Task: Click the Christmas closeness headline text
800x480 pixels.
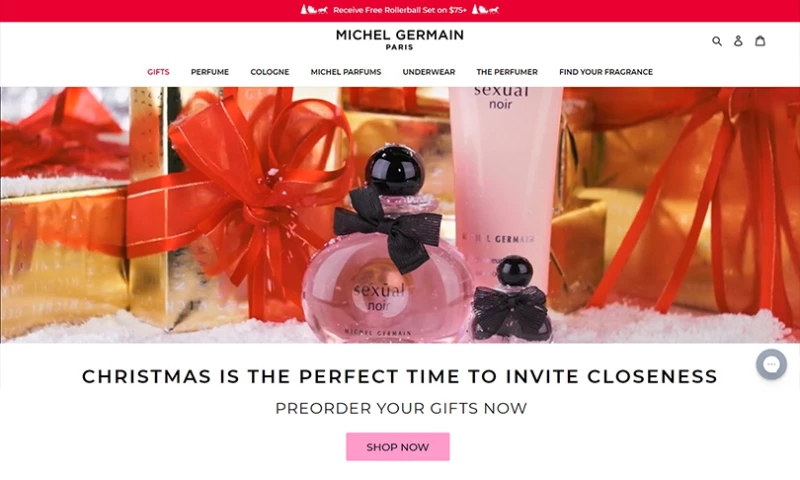Action: point(400,376)
